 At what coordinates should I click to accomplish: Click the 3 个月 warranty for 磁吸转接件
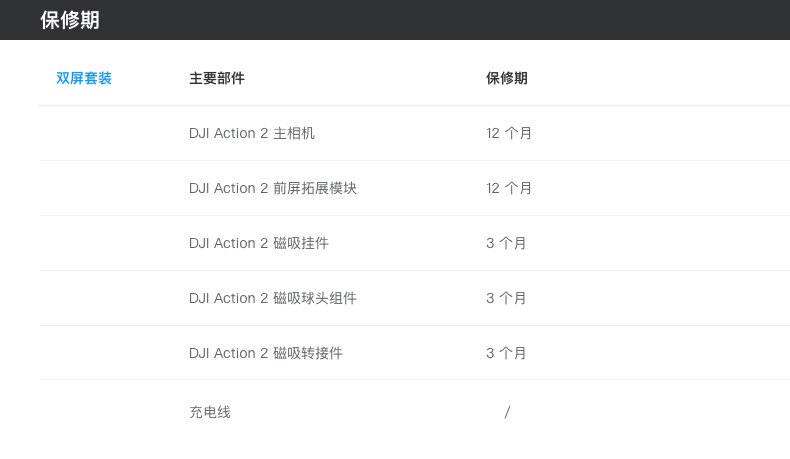click(x=506, y=353)
